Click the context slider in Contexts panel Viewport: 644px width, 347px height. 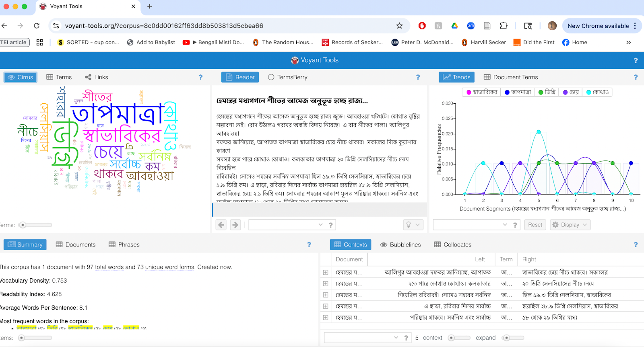(458, 338)
